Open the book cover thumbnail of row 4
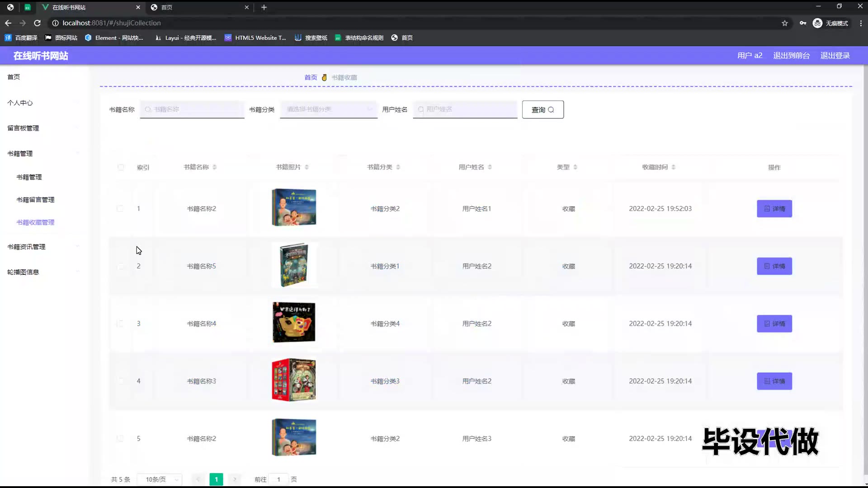 pyautogui.click(x=294, y=380)
